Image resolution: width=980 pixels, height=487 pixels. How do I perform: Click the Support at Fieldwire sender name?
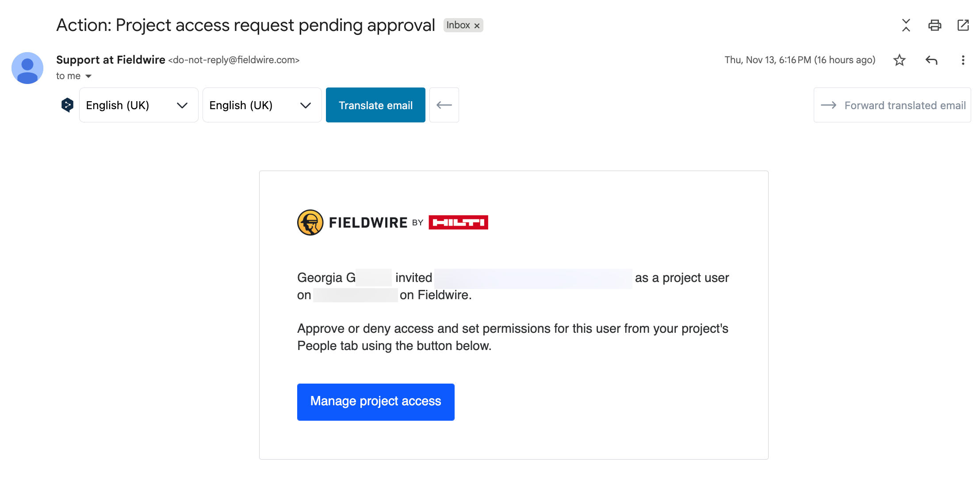111,60
